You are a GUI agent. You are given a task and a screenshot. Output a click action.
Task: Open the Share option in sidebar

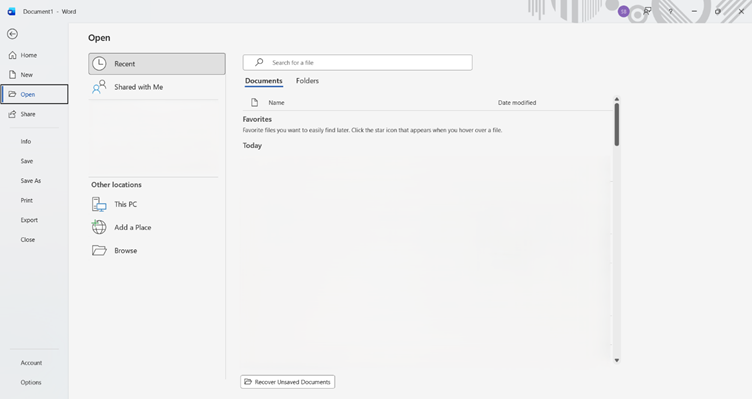click(34, 114)
